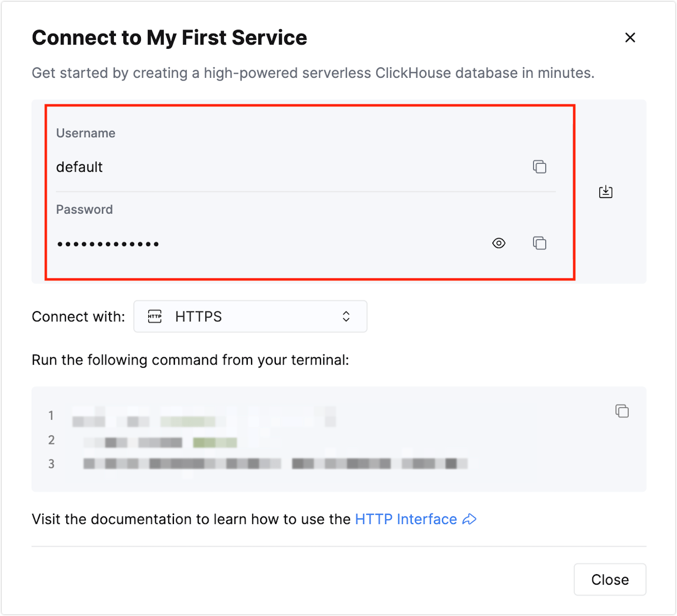The width and height of the screenshot is (677, 616).
Task: Reveal the masked password with the eye icon
Action: pos(499,243)
